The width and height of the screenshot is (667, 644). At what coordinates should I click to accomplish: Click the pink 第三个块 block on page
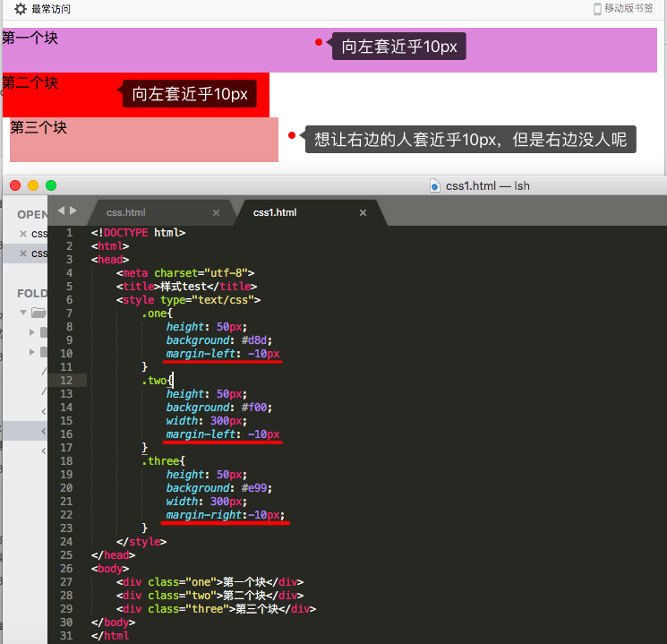144,140
